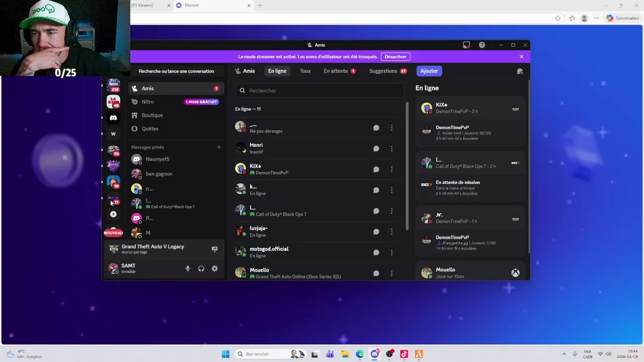Open user settings gear icon
The image size is (644, 362).
214,268
